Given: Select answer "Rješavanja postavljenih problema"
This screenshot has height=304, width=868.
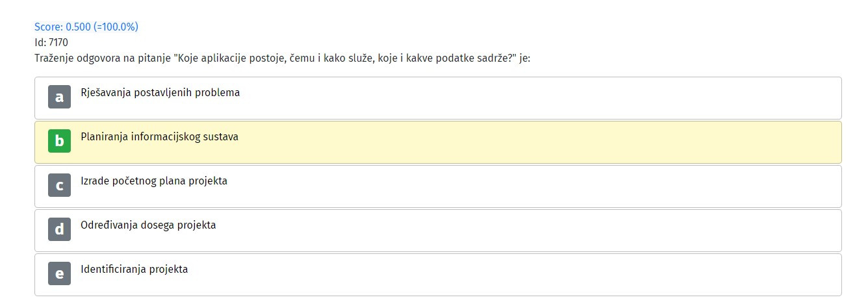Looking at the screenshot, I should (x=160, y=93).
